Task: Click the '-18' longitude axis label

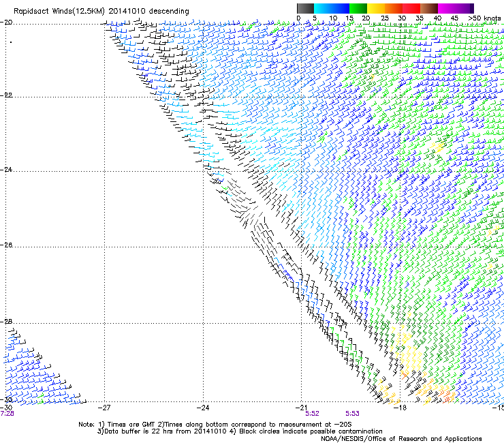Action: 400,408
